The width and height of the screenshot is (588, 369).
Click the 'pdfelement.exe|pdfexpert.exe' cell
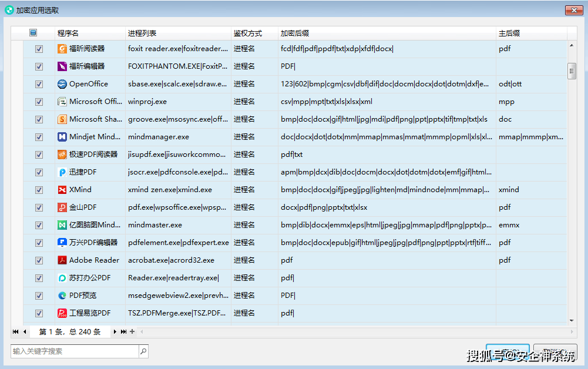click(178, 243)
